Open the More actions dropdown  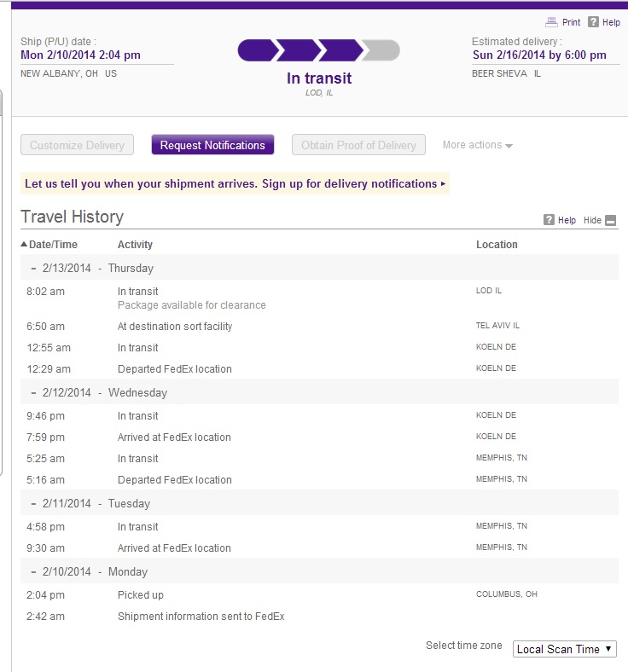pyautogui.click(x=477, y=145)
